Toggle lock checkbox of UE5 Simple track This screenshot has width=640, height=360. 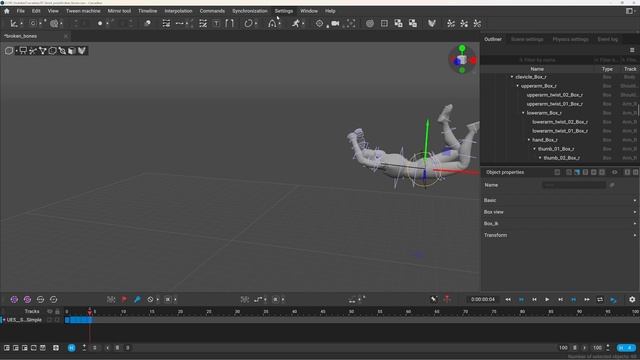[57, 320]
